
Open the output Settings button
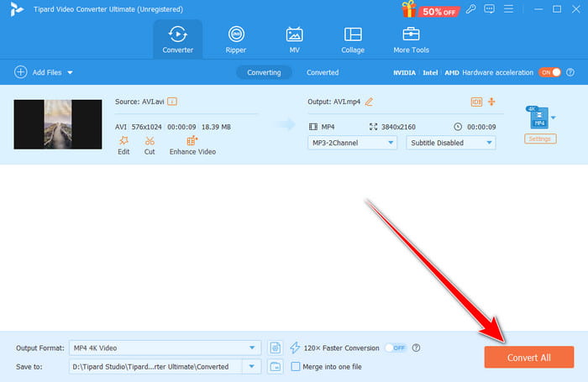tap(540, 139)
